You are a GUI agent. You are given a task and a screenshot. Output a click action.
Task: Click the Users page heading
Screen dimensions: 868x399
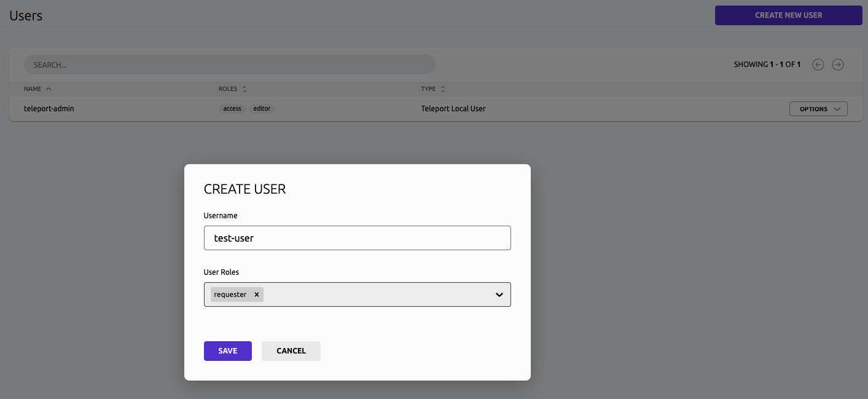click(x=26, y=15)
